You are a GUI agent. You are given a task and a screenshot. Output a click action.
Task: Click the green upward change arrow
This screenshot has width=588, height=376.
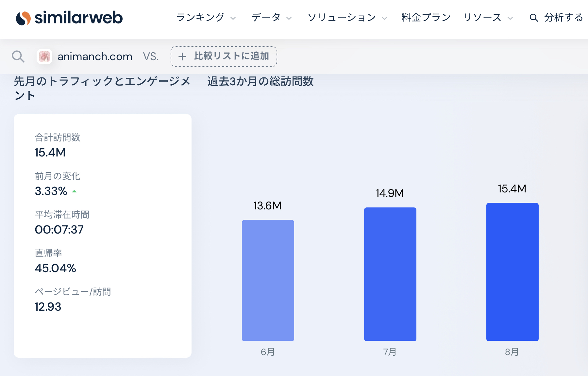[x=74, y=191]
